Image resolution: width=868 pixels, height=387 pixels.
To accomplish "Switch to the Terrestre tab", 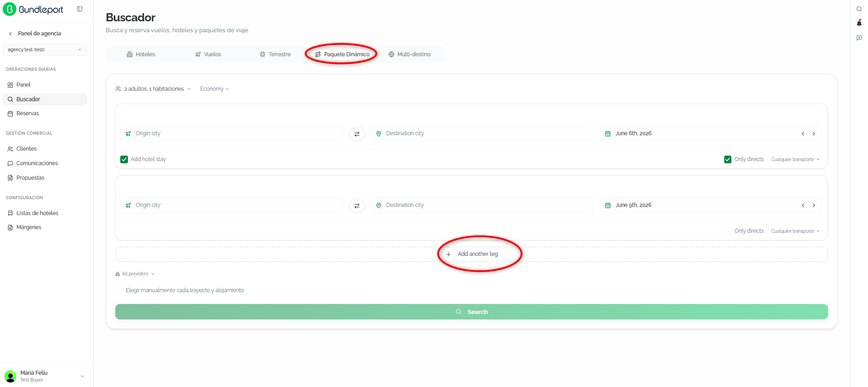I will pyautogui.click(x=275, y=54).
